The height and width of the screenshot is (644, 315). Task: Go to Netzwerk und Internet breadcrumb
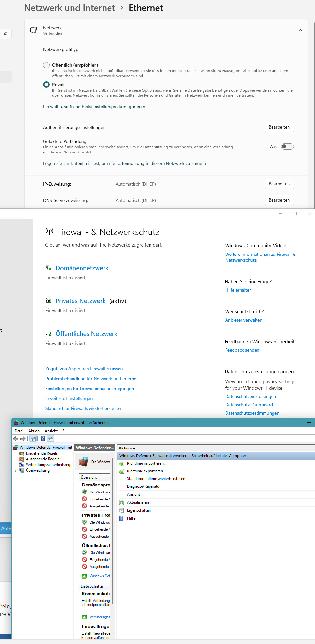click(70, 8)
